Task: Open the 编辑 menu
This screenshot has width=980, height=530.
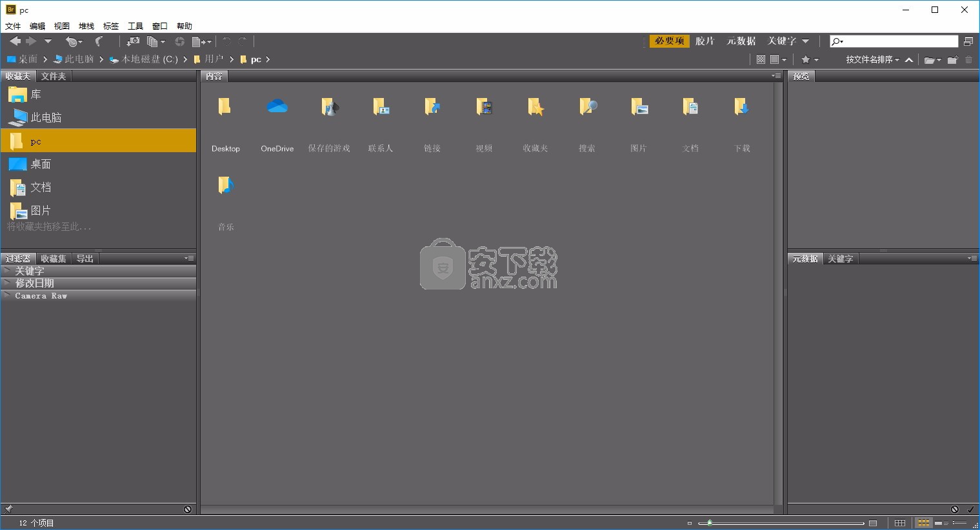Action: point(37,26)
